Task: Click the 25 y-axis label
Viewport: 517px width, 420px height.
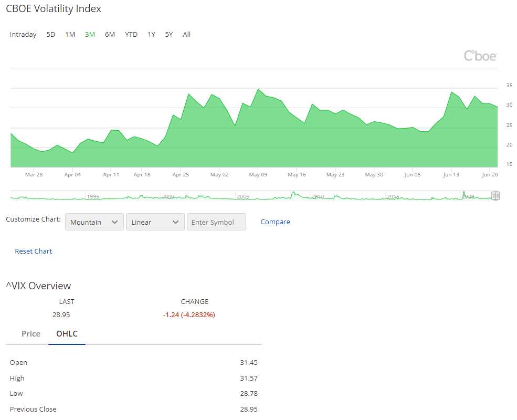Action: click(510, 125)
